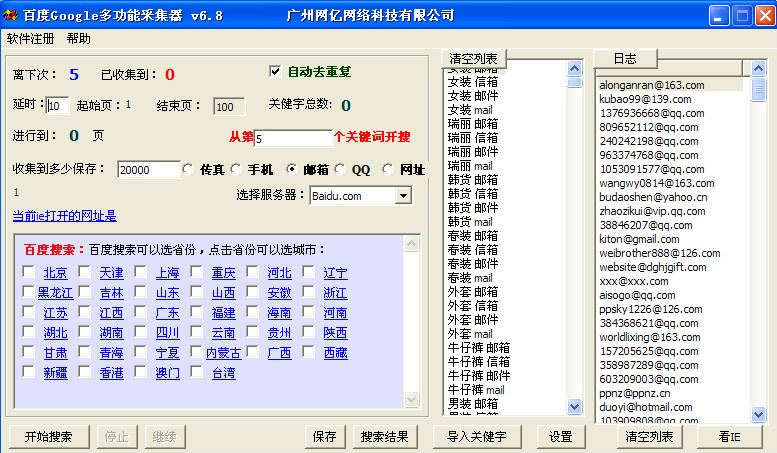The width and height of the screenshot is (777, 453).
Task: Select the 邮箱 radio button
Action: point(292,170)
